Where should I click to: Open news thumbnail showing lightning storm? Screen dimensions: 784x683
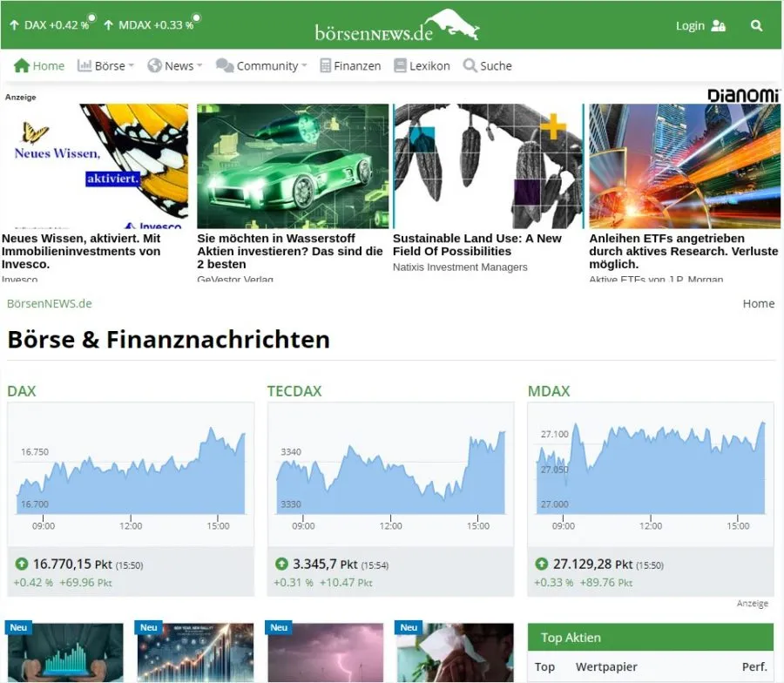pyautogui.click(x=325, y=653)
